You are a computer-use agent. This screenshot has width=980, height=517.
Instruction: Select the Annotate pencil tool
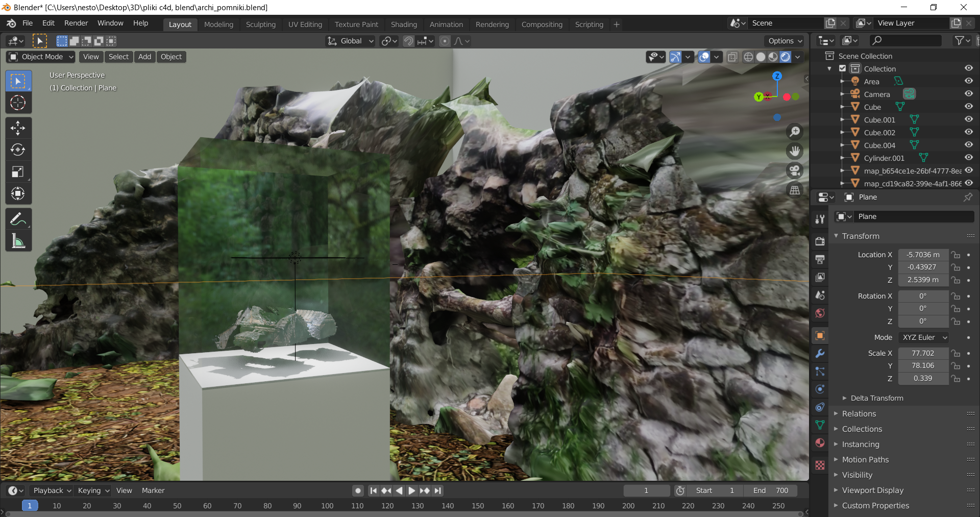click(x=18, y=219)
